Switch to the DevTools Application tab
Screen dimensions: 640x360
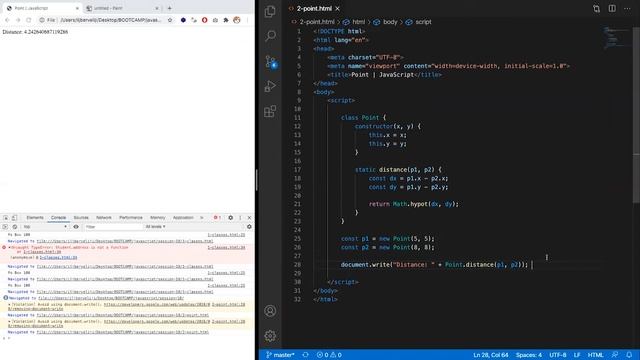[x=183, y=218]
